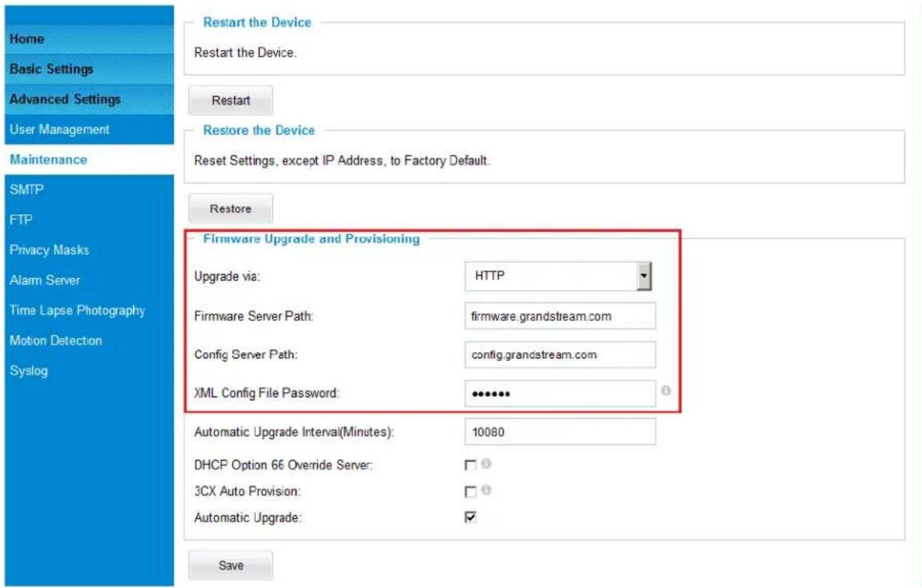Screen dimensions: 922x588
Task: Open the Syslog sidebar page
Action: [x=87, y=371]
